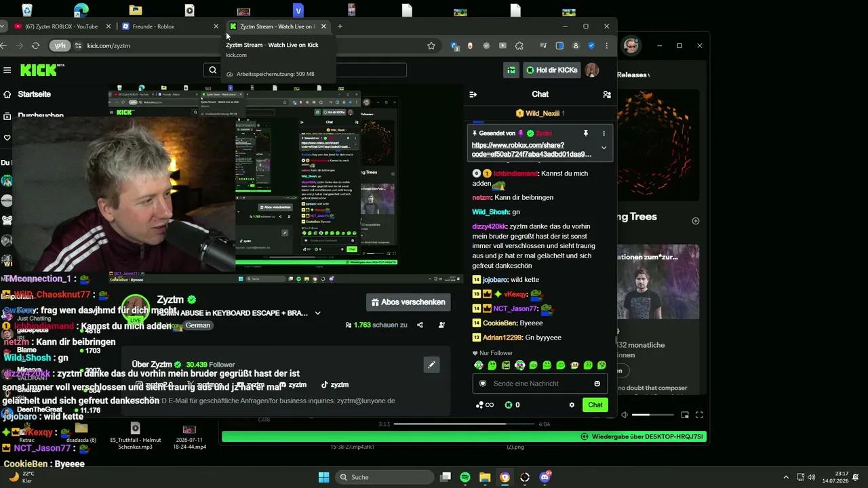Toggle the Chrome side panel icon
The image size is (868, 488).
(x=559, y=45)
